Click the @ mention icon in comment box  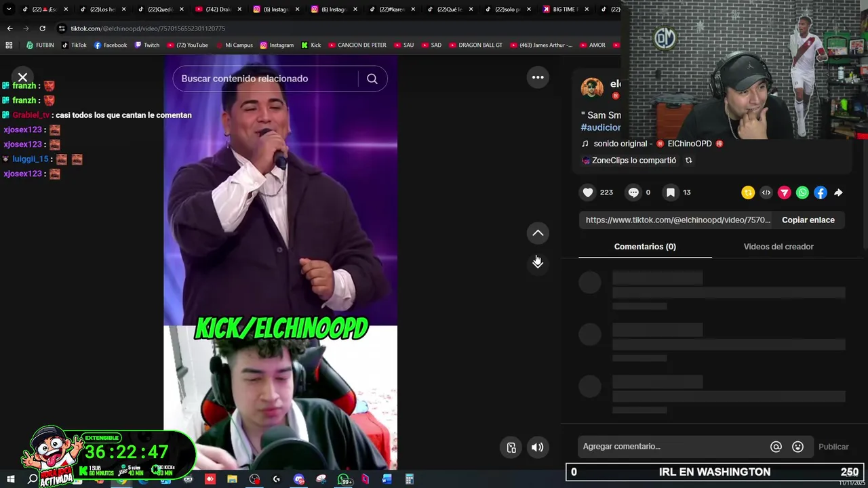click(x=776, y=447)
